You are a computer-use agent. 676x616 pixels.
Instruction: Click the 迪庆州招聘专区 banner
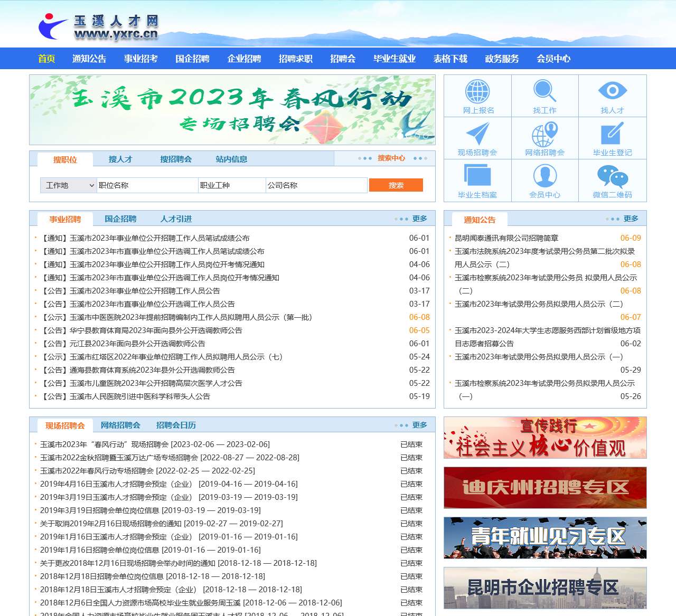click(x=544, y=488)
